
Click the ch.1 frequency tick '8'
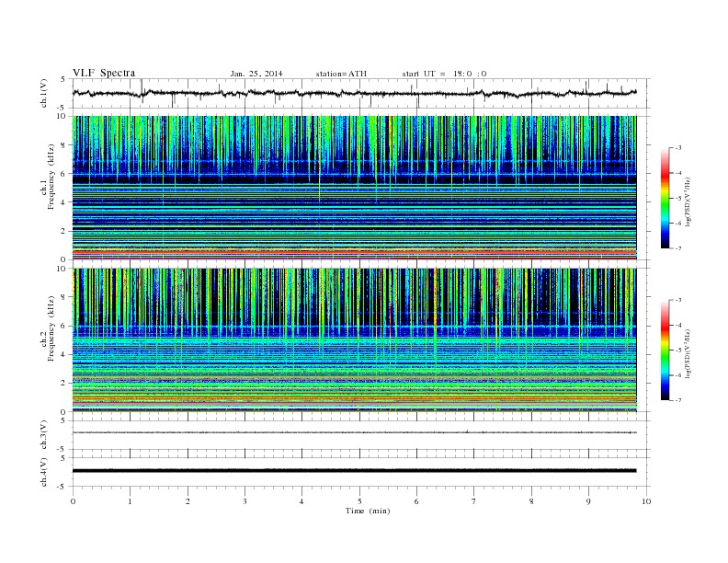[63, 144]
